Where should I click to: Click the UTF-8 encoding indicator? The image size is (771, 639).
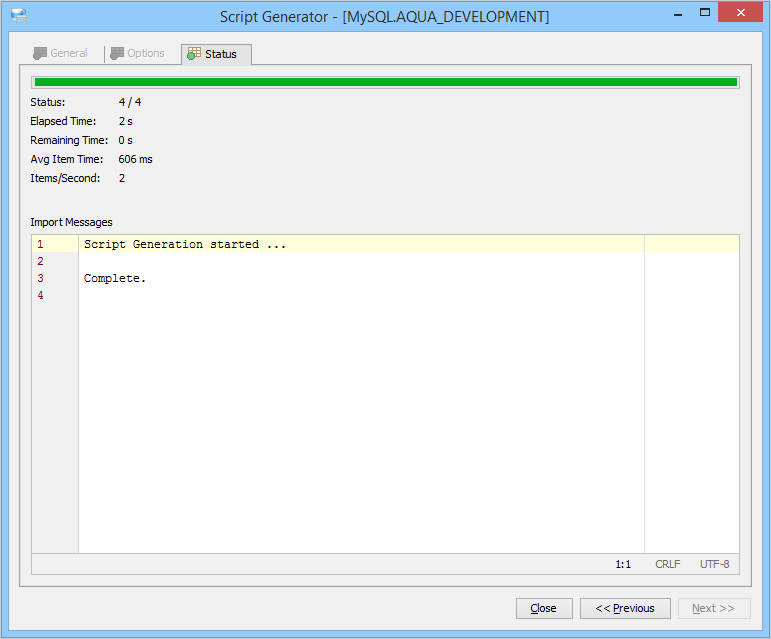pyautogui.click(x=714, y=564)
